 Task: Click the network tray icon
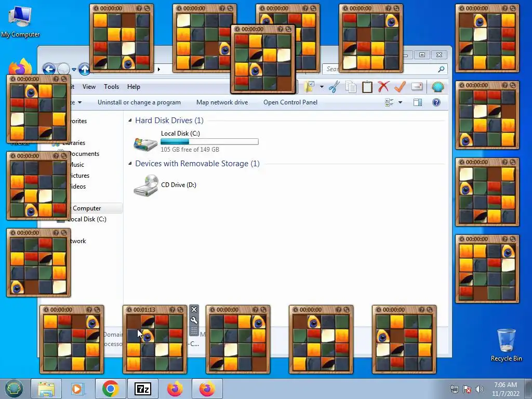point(454,389)
